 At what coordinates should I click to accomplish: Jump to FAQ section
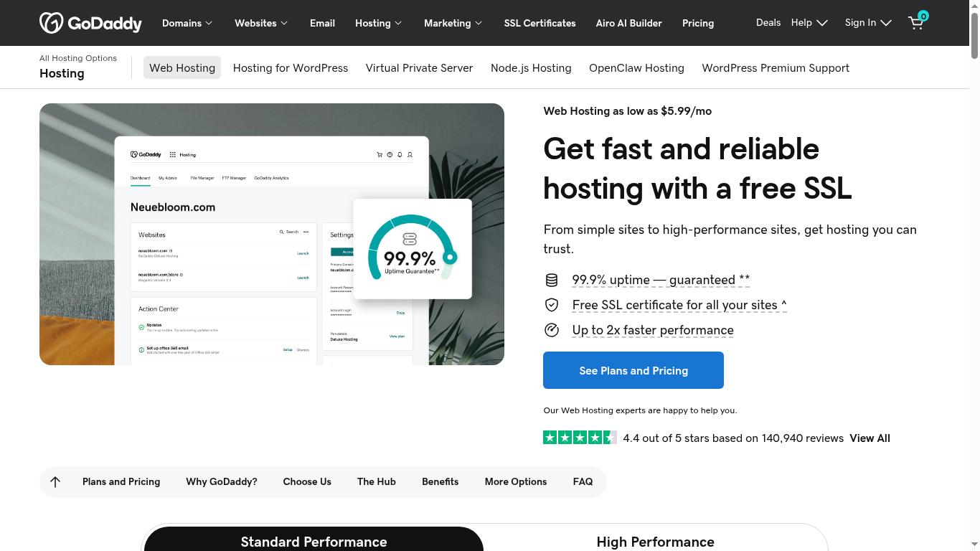point(583,481)
